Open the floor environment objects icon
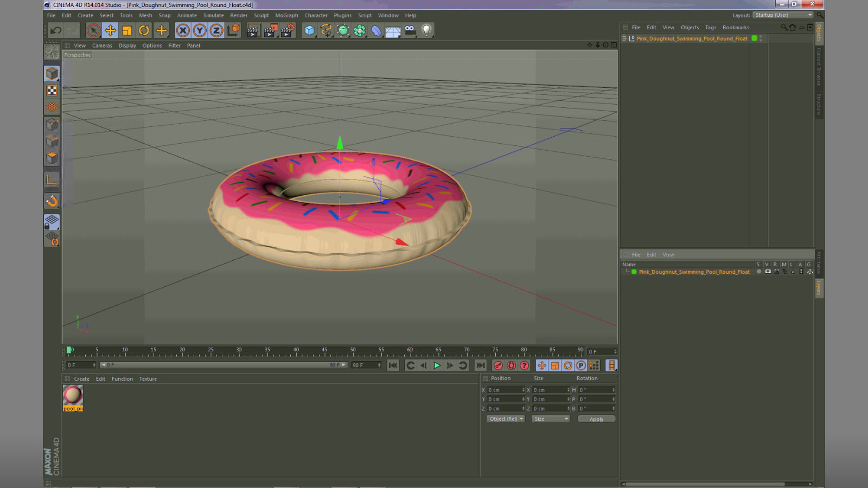 click(393, 30)
